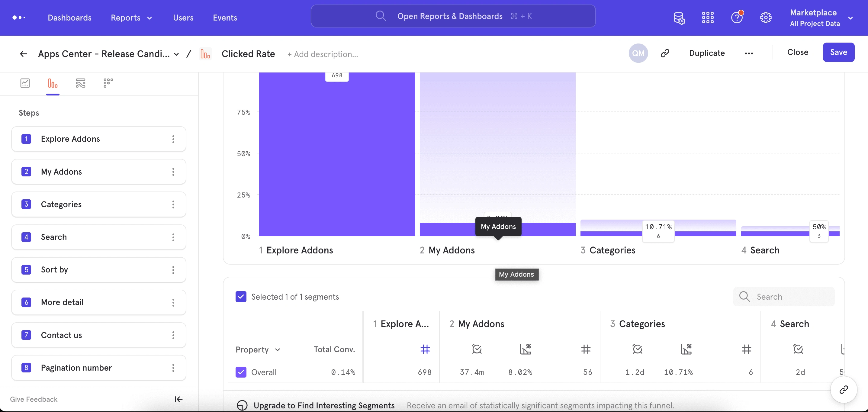Uncheck the Overall segment checkbox
Image resolution: width=868 pixels, height=412 pixels.
241,372
